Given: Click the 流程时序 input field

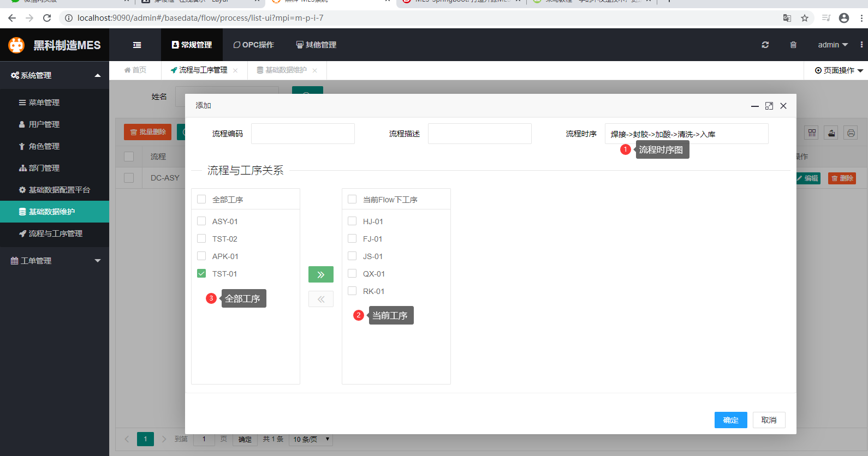Looking at the screenshot, I should (x=687, y=134).
